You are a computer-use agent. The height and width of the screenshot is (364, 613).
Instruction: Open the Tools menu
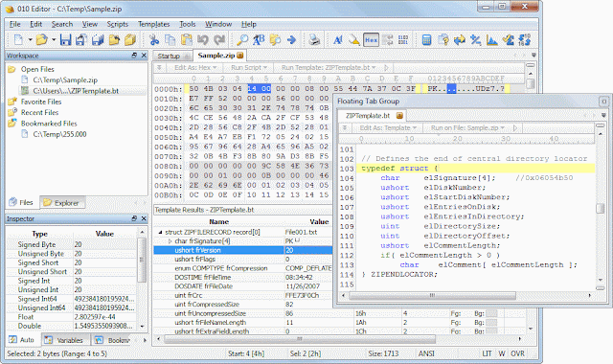[188, 24]
